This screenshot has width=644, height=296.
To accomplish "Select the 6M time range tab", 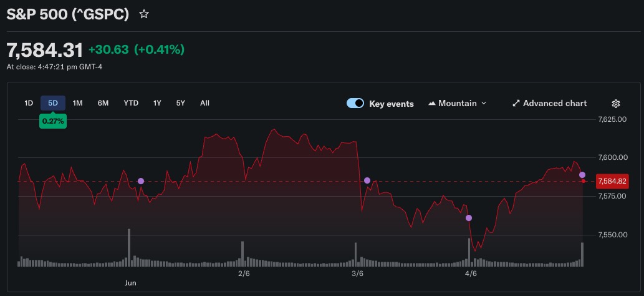I will [x=103, y=103].
